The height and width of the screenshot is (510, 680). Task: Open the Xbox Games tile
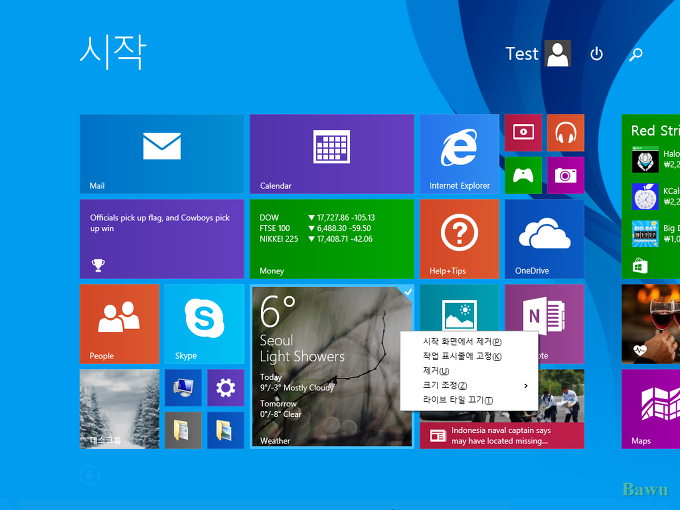point(523,175)
